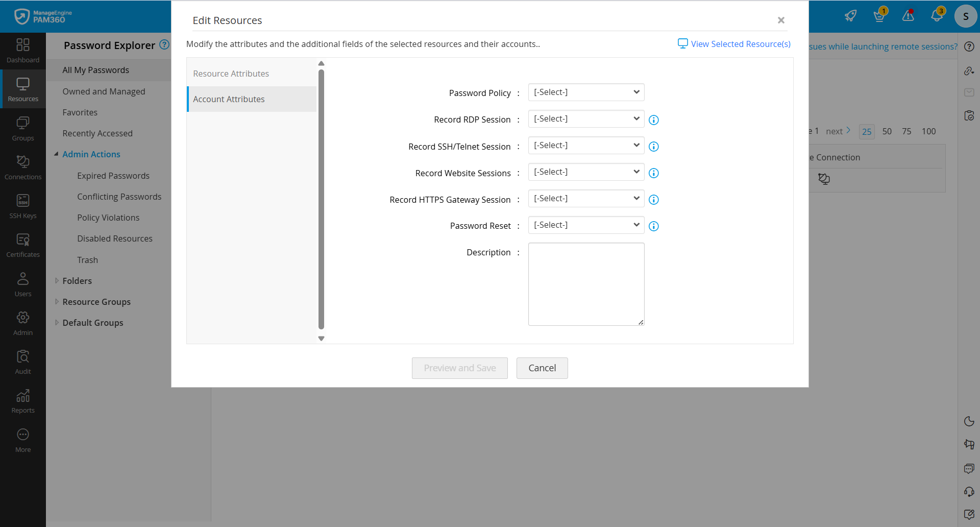Show info for Record RDP Session
Viewport: 980px width, 527px height.
tap(653, 120)
